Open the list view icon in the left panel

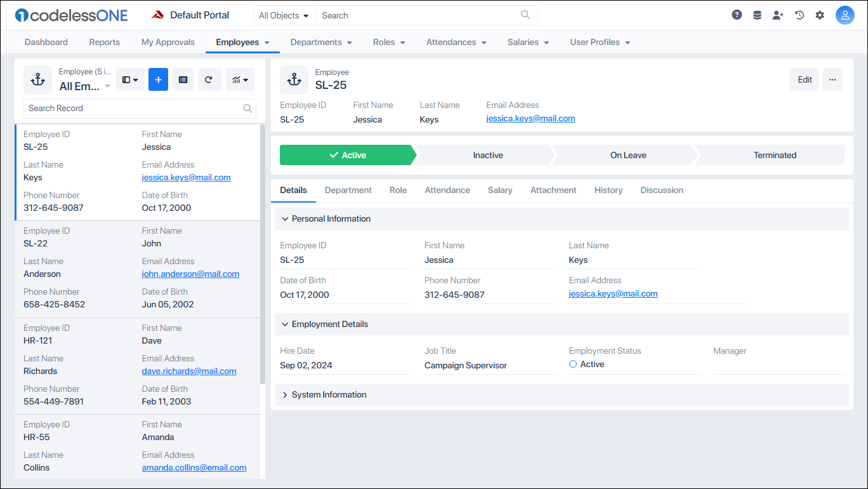(x=183, y=79)
